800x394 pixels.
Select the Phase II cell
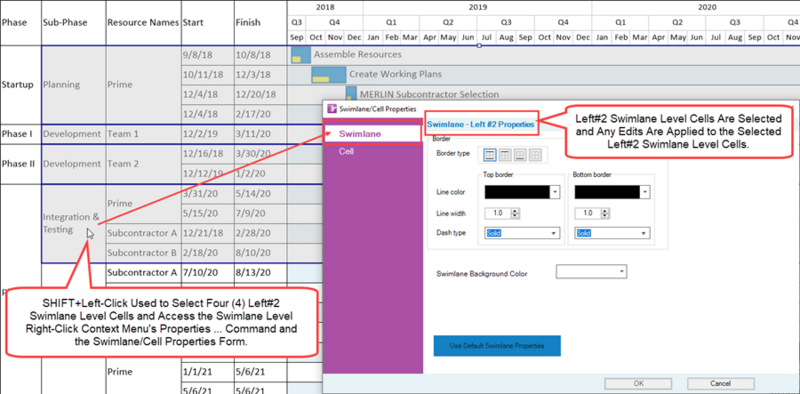point(20,164)
